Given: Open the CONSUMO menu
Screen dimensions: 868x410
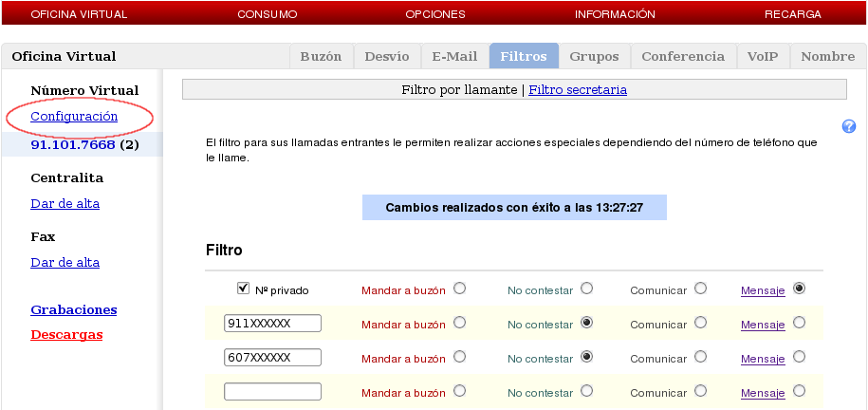Looking at the screenshot, I should click(268, 14).
